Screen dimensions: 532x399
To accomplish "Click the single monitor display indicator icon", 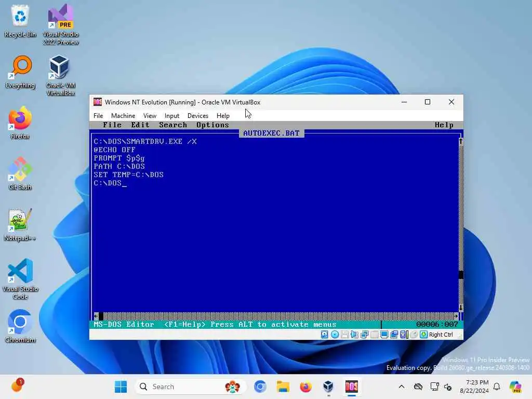I will pos(384,335).
